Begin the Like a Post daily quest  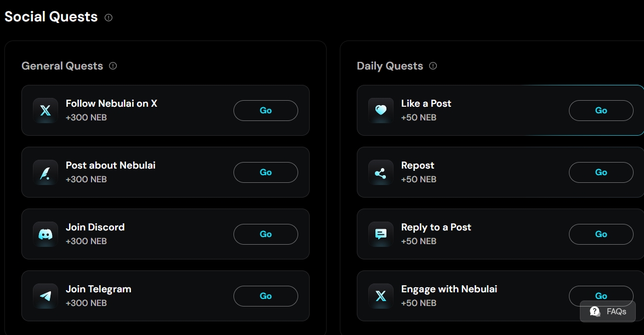pyautogui.click(x=601, y=111)
